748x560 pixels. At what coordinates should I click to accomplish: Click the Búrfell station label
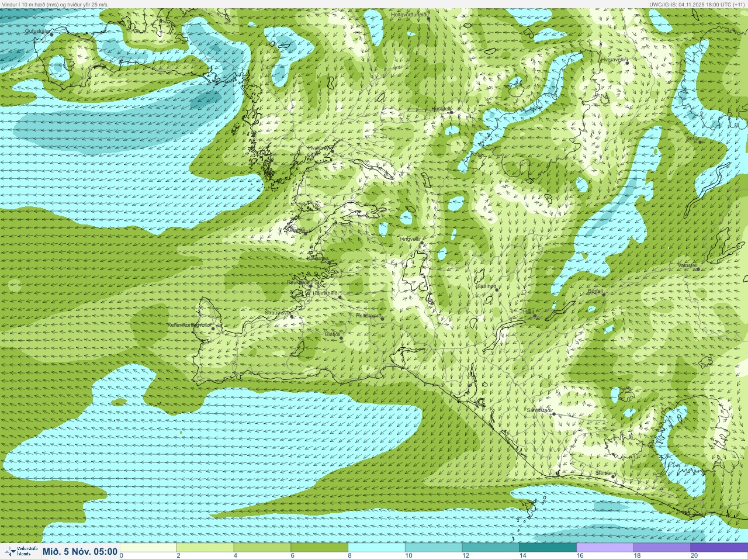tap(595, 291)
